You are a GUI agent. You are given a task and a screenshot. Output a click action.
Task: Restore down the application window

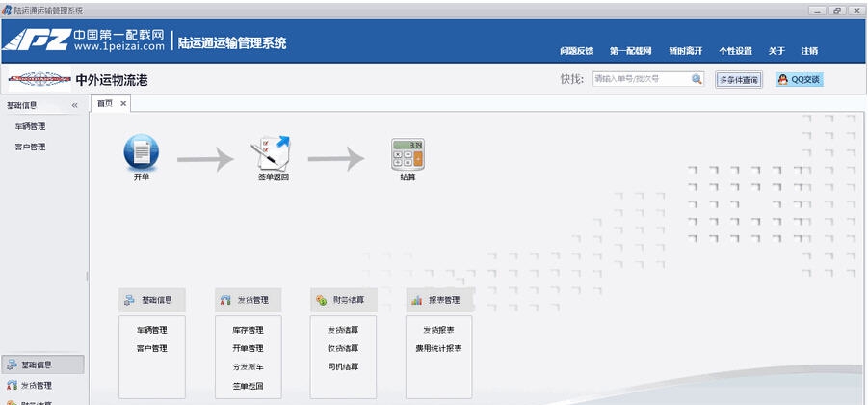pyautogui.click(x=837, y=11)
